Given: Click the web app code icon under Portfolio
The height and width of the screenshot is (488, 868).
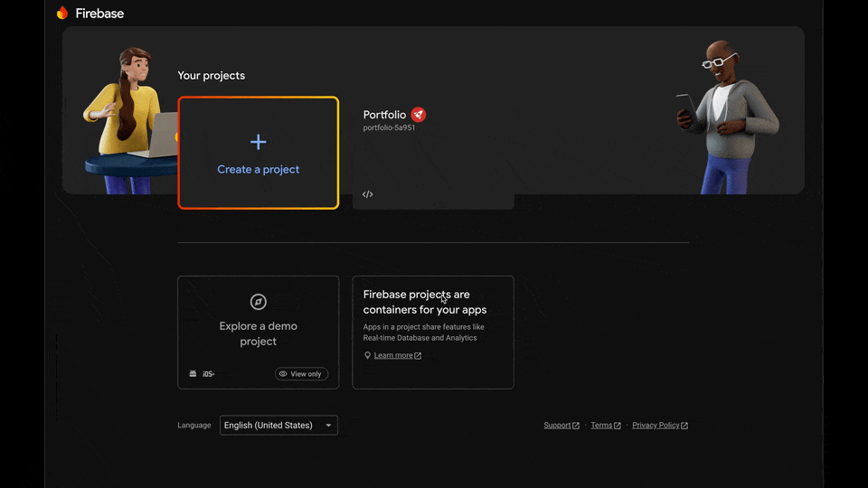Looking at the screenshot, I should point(368,194).
